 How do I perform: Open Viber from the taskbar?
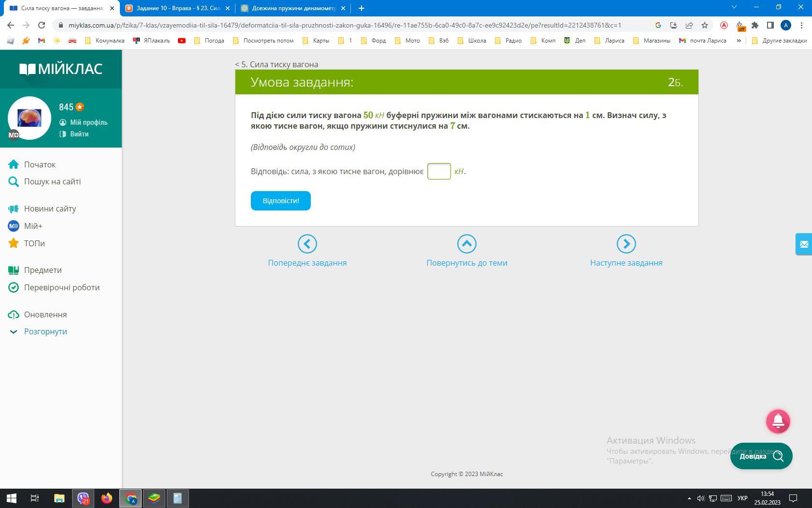[x=84, y=498]
